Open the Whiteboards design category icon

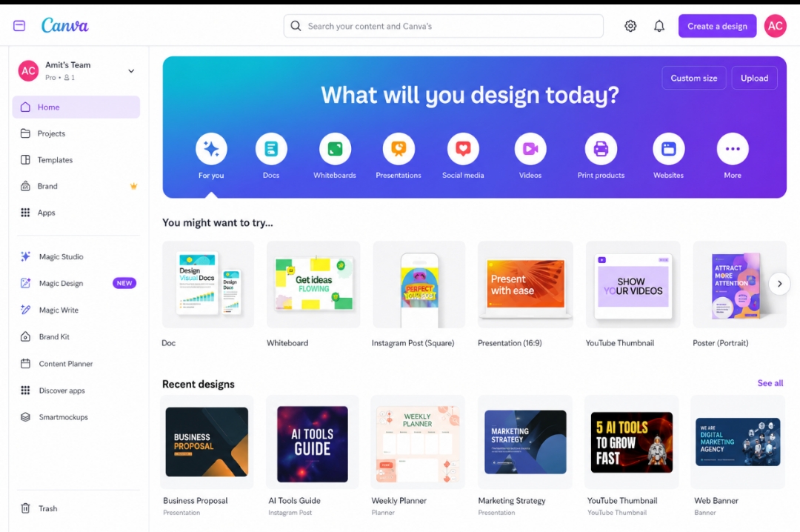(335, 149)
